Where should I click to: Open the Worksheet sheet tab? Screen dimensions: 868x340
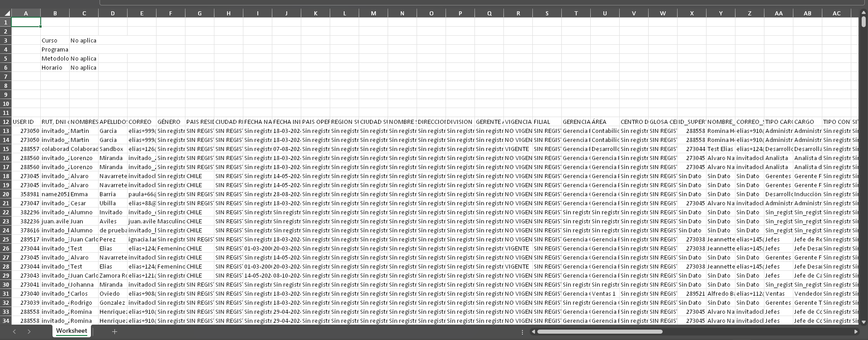[x=71, y=331]
